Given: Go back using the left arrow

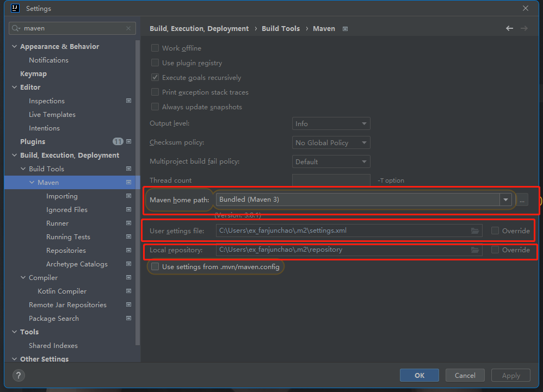Looking at the screenshot, I should pos(509,28).
